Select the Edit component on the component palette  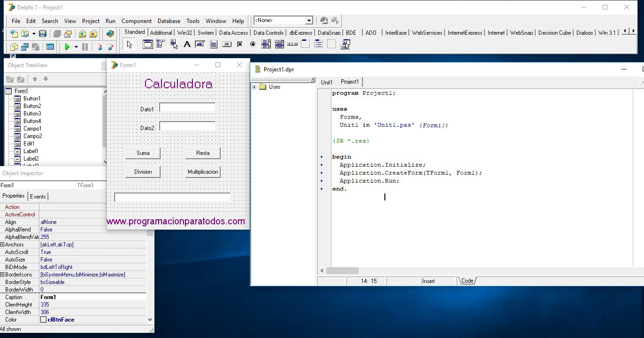(x=199, y=44)
